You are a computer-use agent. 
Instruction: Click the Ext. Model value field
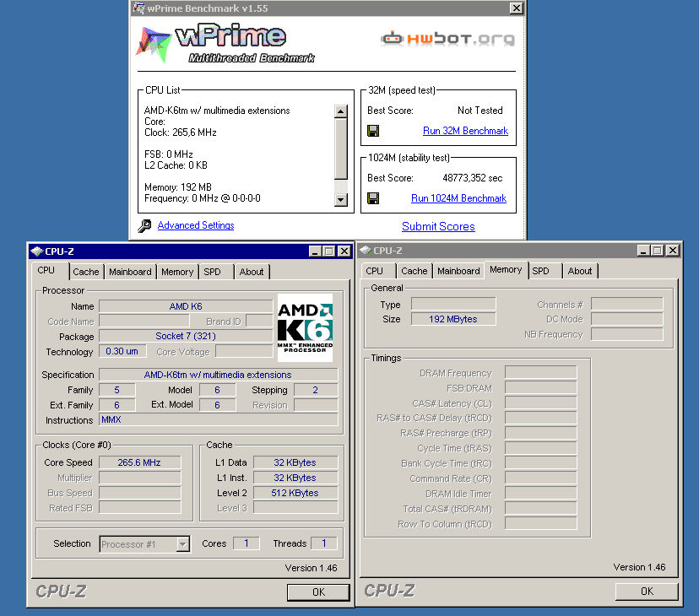coord(218,405)
